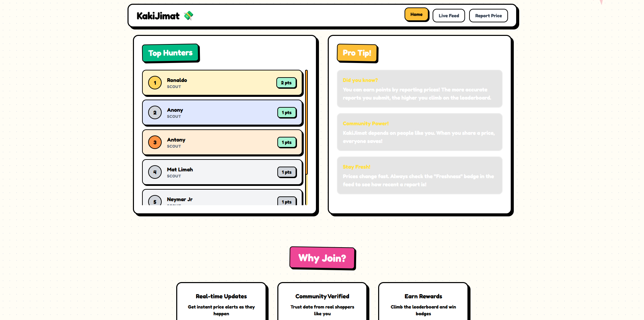Click Neymar Jr's rank 5 badge
This screenshot has height=320, width=644.
coord(155,201)
